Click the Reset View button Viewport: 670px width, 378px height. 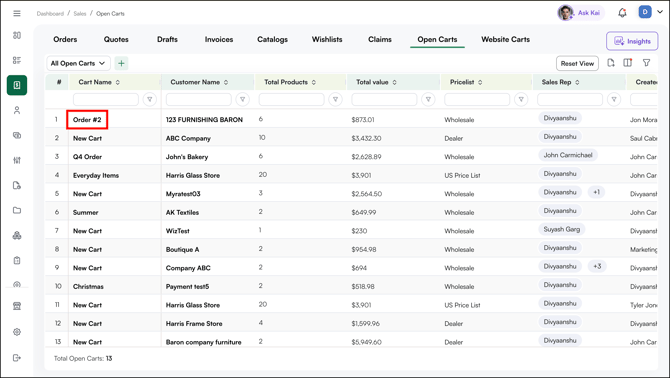click(x=577, y=63)
